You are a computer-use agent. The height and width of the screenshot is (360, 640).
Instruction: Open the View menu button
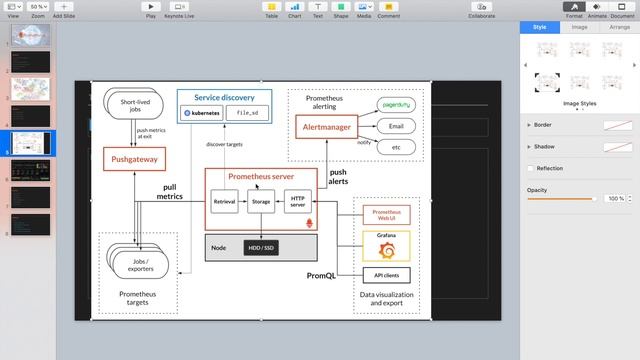(13, 7)
